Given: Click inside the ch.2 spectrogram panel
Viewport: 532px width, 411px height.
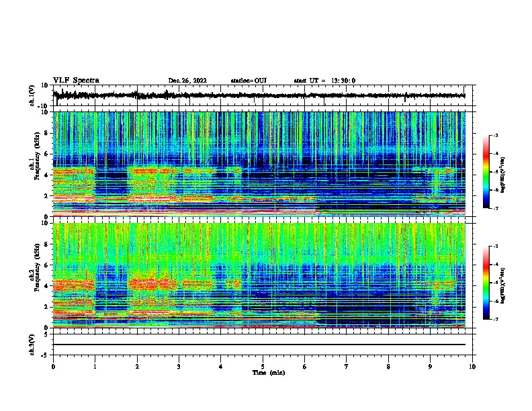Looking at the screenshot, I should click(259, 275).
